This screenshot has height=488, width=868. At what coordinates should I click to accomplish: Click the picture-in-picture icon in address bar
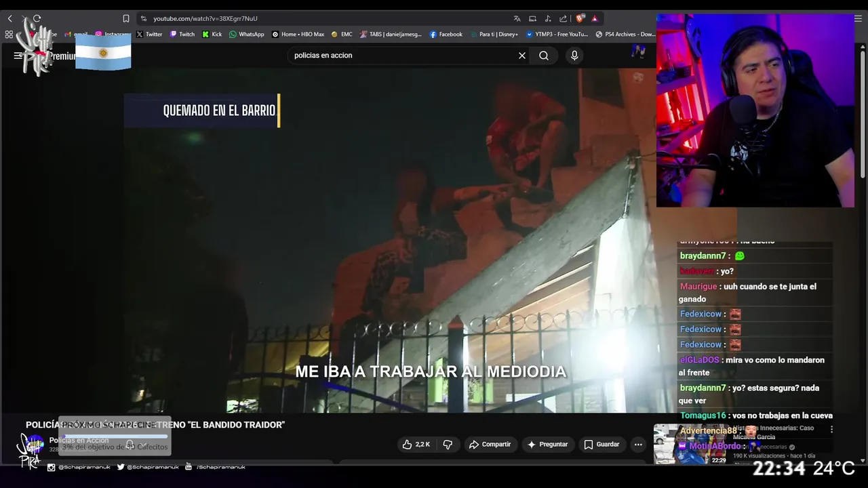tap(532, 18)
